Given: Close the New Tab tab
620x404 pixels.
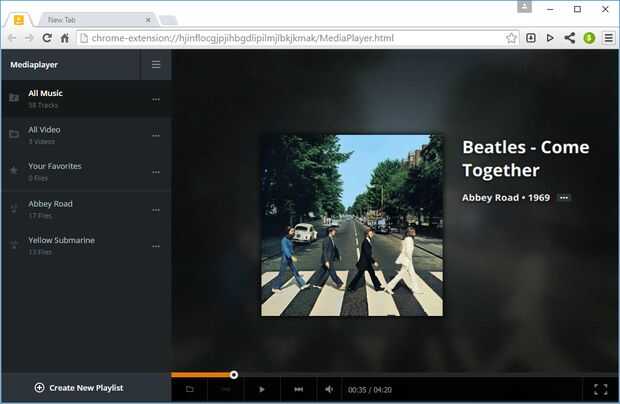Looking at the screenshot, I should pos(148,20).
